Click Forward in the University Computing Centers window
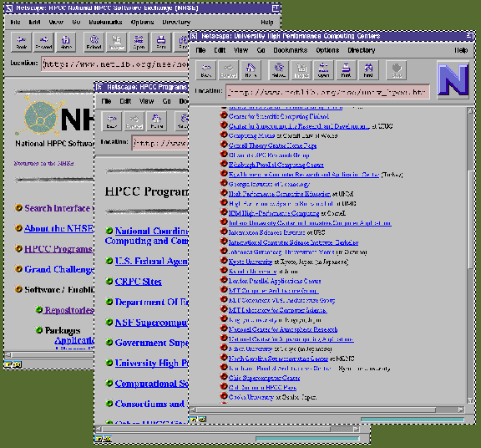The height and width of the screenshot is (448, 481). click(228, 70)
